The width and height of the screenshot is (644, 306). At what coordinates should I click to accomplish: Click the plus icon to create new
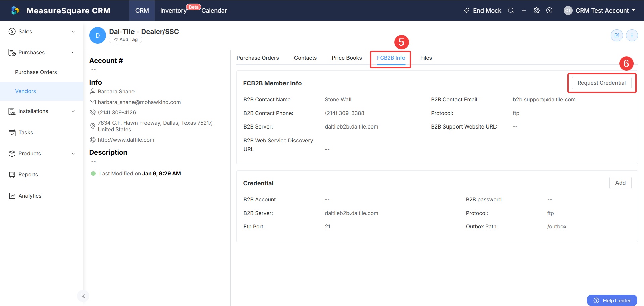(x=524, y=11)
